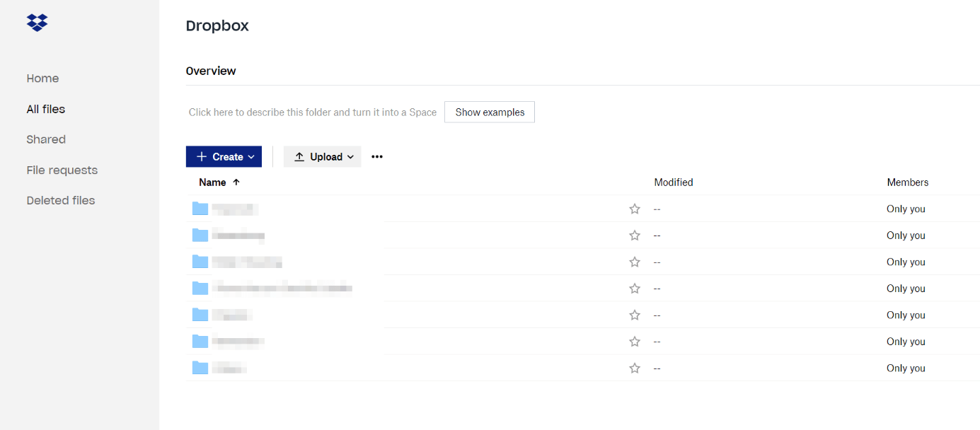Viewport: 980px width, 430px height.
Task: Select File requests in the sidebar
Action: 62,170
